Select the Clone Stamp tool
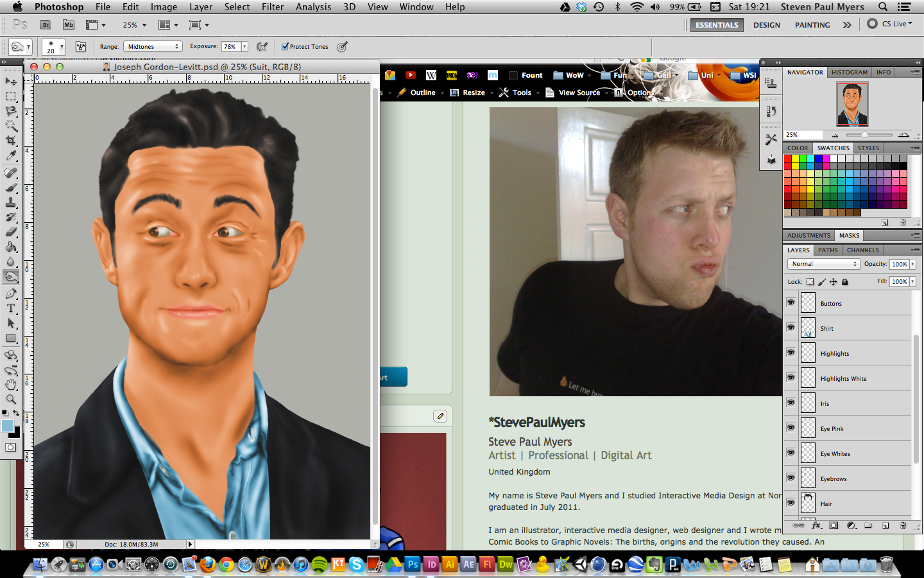 click(x=11, y=203)
